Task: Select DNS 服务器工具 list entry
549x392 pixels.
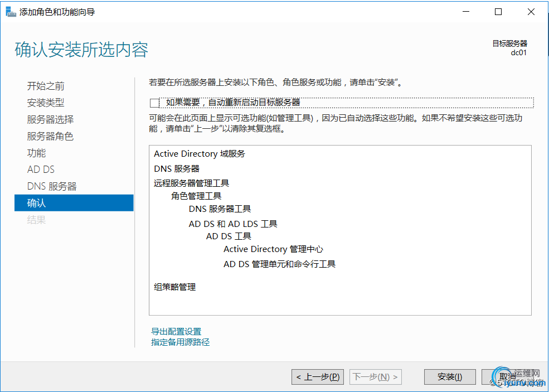Action: 220,209
